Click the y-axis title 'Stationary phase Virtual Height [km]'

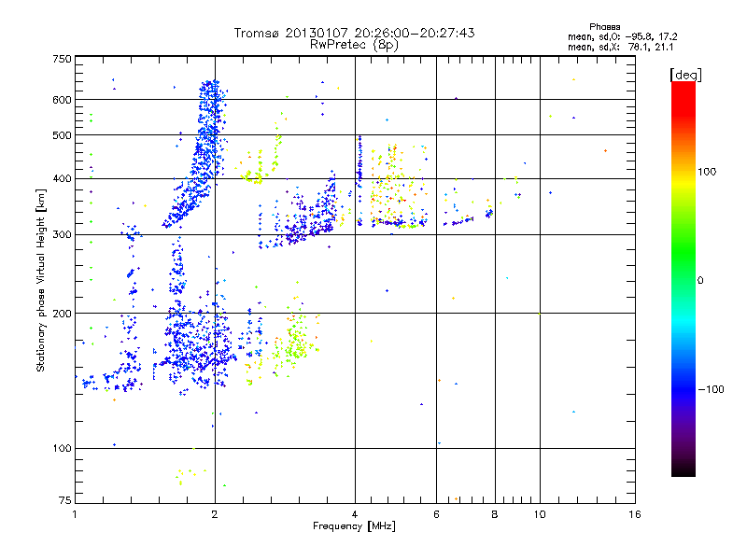(x=40, y=281)
